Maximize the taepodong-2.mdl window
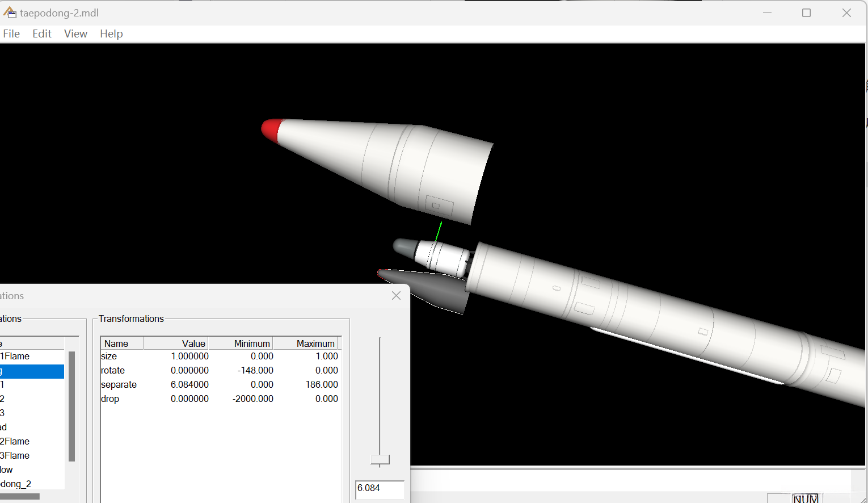The height and width of the screenshot is (503, 868). pyautogui.click(x=806, y=12)
